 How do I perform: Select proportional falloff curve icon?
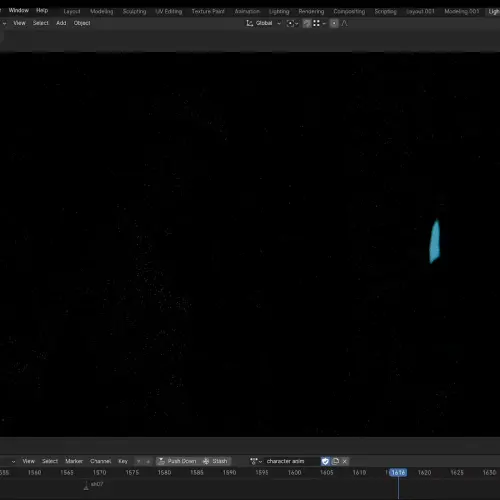(344, 23)
